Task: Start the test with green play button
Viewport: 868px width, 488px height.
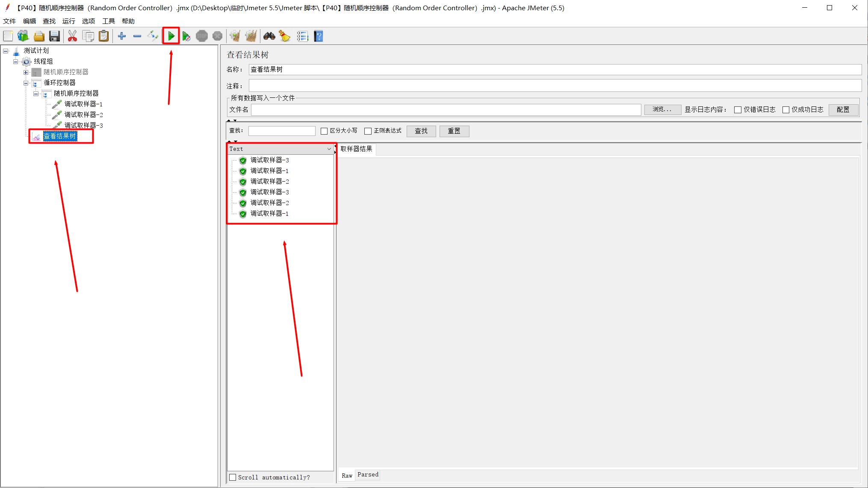Action: point(171,36)
